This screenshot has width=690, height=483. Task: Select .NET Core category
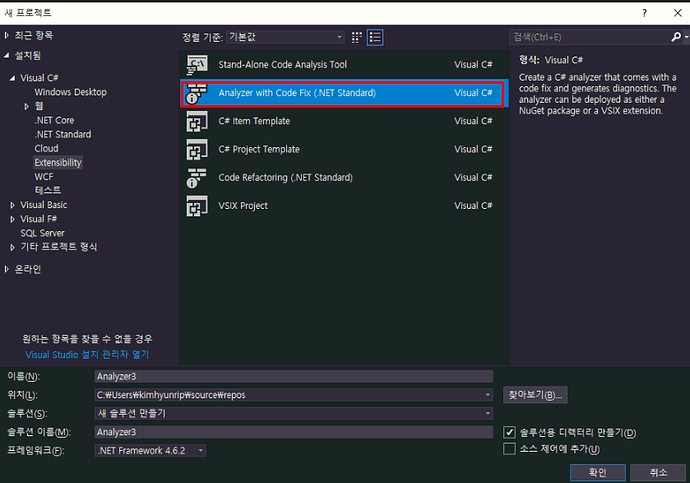tap(54, 120)
